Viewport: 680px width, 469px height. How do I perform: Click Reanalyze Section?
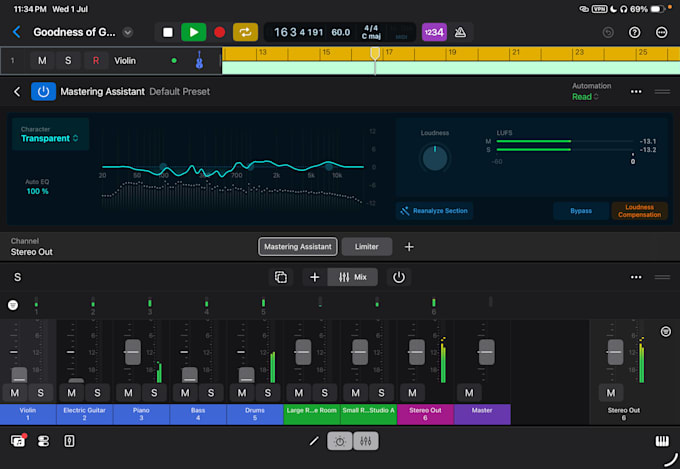(435, 211)
